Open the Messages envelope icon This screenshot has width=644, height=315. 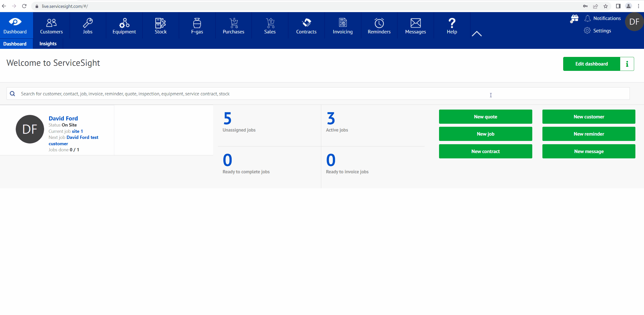tap(416, 23)
